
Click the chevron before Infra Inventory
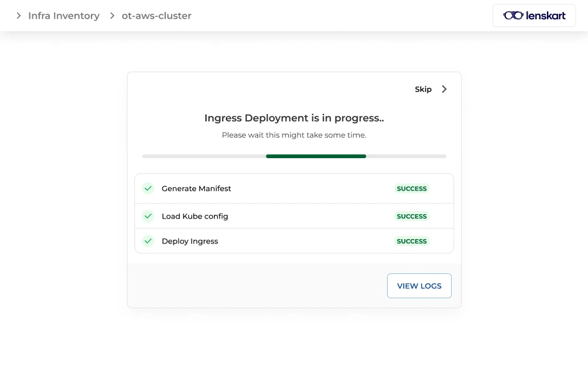tap(19, 16)
